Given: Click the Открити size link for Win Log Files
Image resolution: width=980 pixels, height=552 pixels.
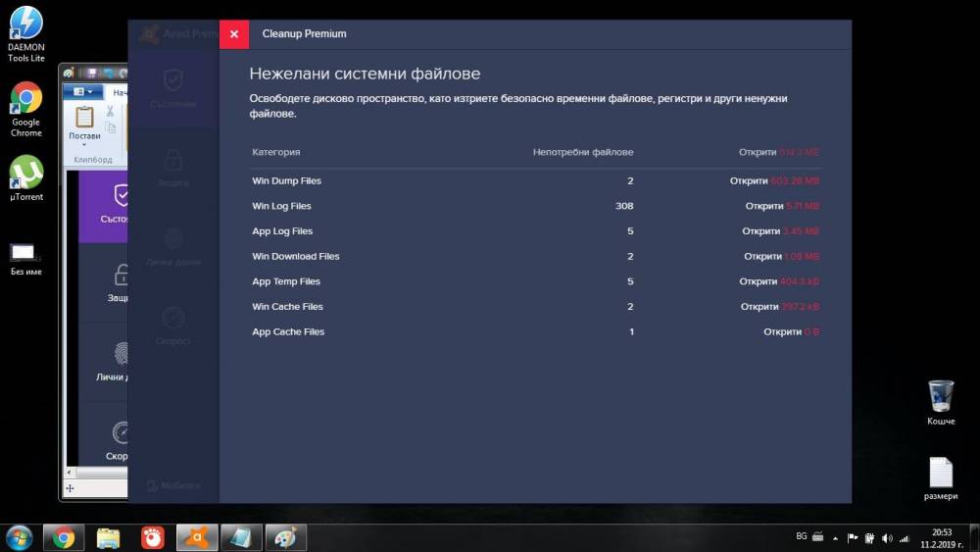Looking at the screenshot, I should (782, 206).
